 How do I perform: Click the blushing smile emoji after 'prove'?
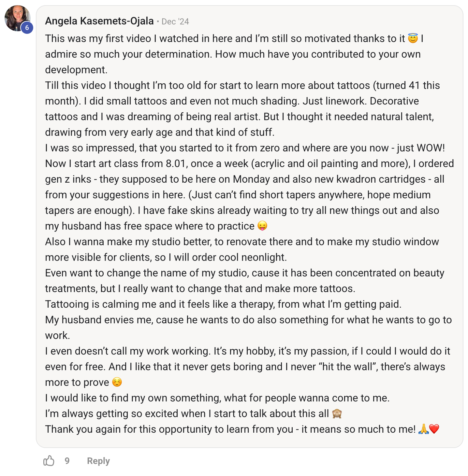117,382
